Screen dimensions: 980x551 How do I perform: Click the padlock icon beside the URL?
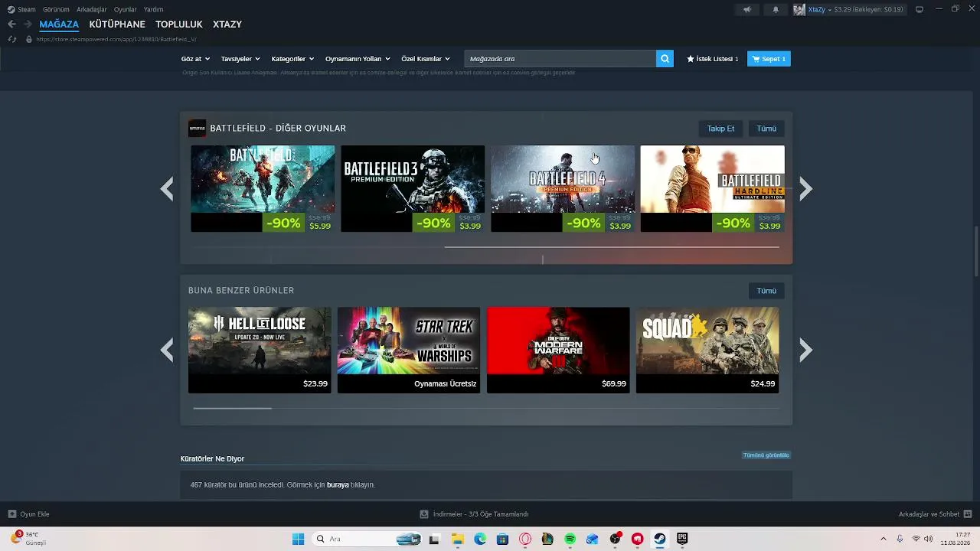point(29,39)
